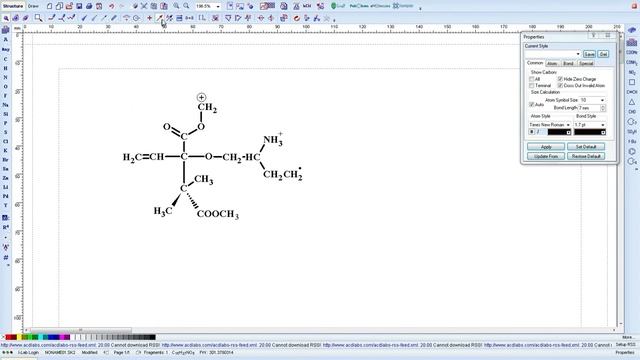Pick the yellow color in bottom palette
The image size is (640, 360).
coord(19,337)
